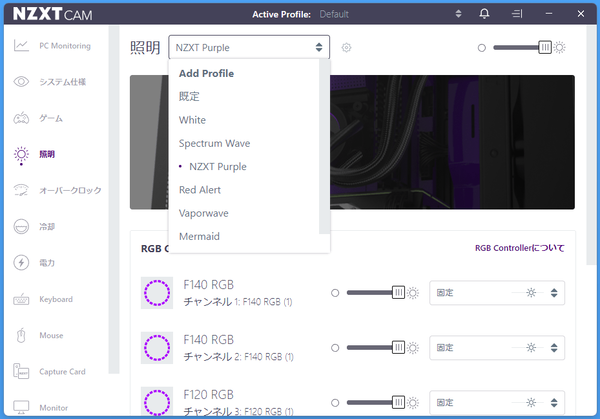Select the 既定 default lighting profile
This screenshot has height=419, width=600.
[189, 96]
